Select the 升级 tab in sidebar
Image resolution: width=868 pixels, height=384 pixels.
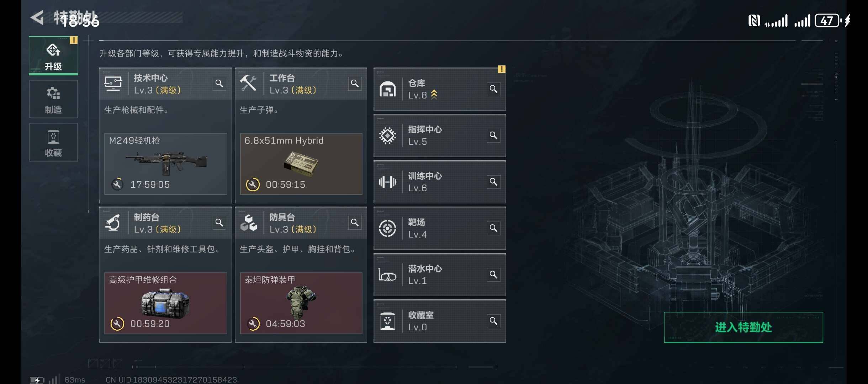click(53, 56)
